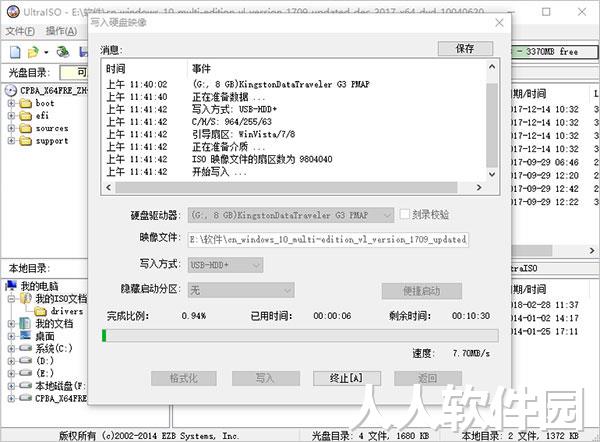Click the efi folder icon
Image resolution: width=600 pixels, height=442 pixels.
tap(26, 116)
